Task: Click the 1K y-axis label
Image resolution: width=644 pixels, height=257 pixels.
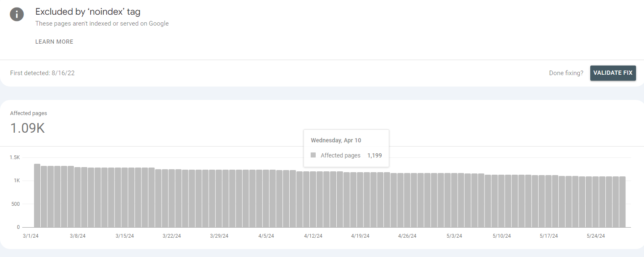Action: (16, 181)
